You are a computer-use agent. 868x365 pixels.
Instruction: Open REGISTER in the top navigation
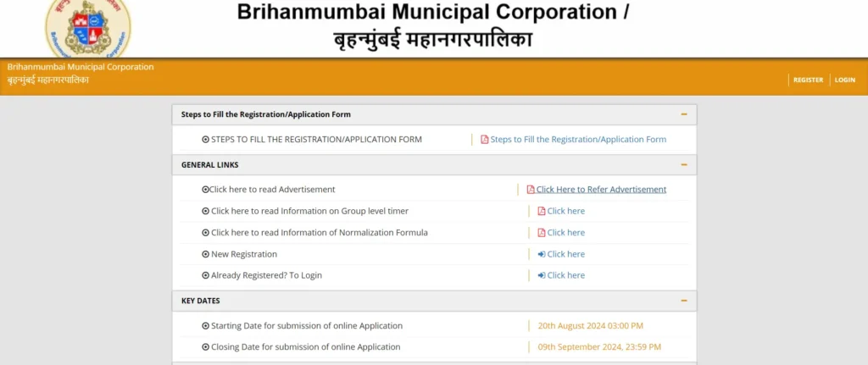(x=808, y=80)
